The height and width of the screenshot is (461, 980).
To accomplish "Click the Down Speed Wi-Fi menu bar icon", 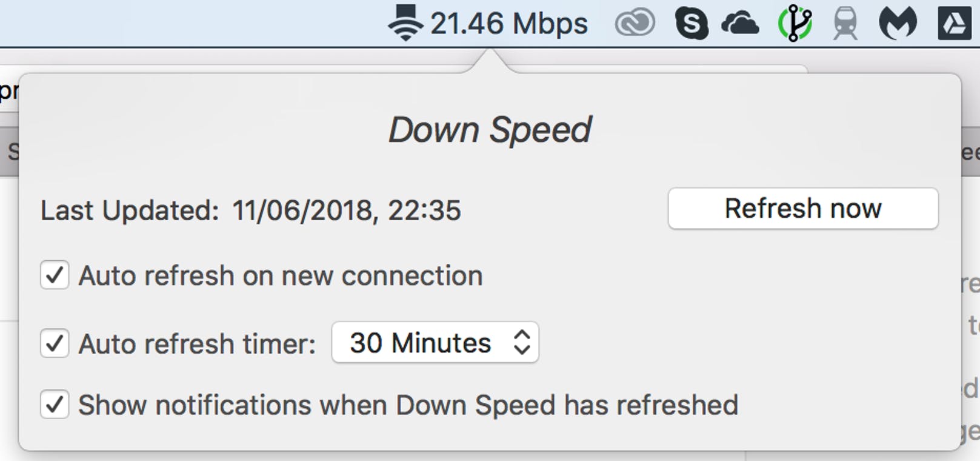I will [x=405, y=23].
